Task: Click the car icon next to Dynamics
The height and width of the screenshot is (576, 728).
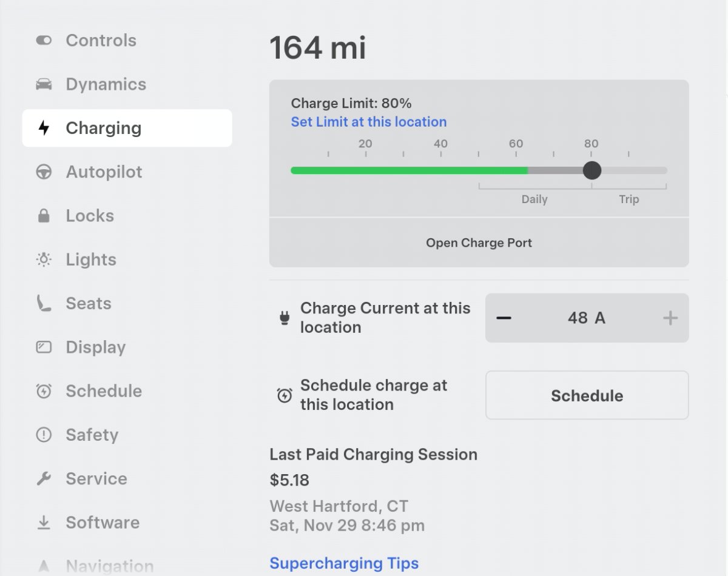Action: click(44, 84)
